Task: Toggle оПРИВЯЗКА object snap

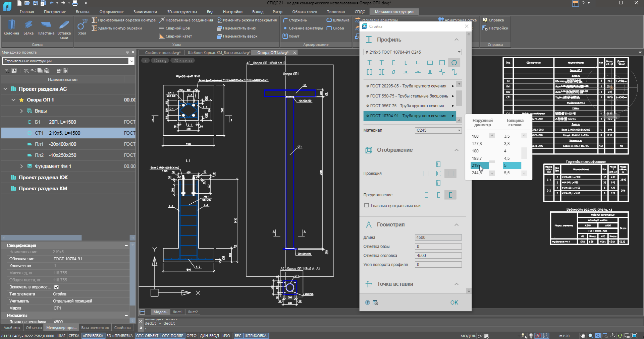Action: coord(93,336)
